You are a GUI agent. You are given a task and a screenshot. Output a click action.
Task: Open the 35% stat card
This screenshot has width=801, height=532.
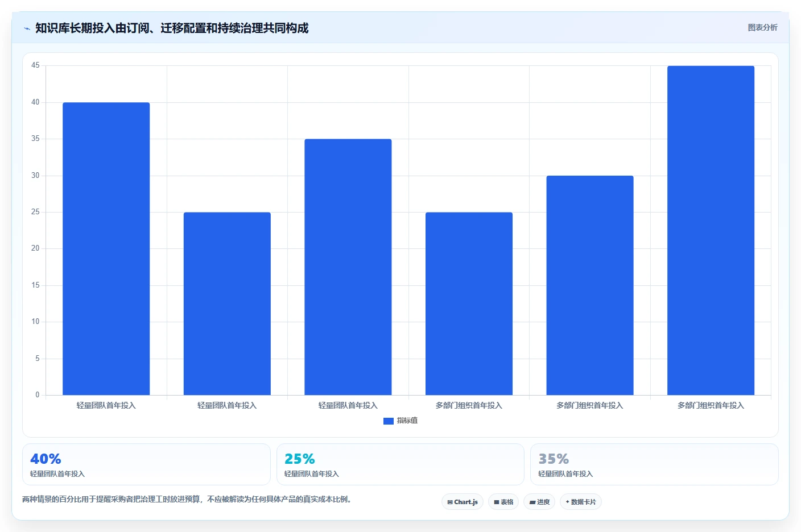[654, 464]
